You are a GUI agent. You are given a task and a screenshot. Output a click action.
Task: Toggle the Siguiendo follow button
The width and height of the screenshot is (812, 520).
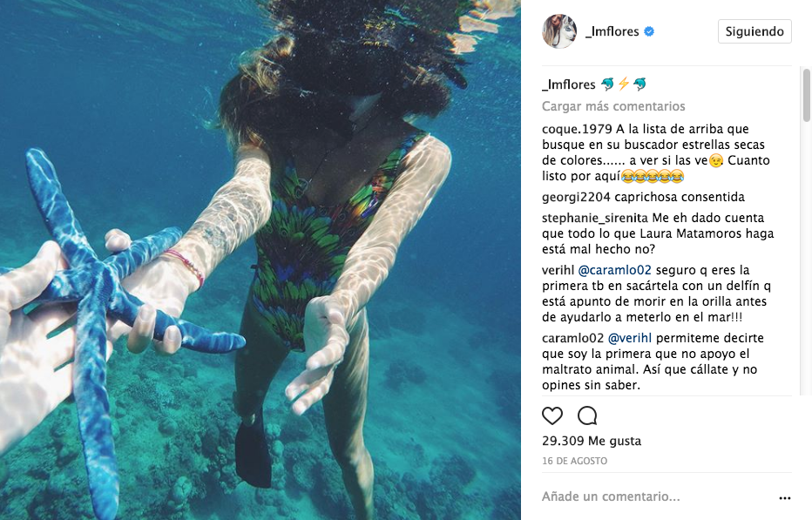tap(754, 31)
